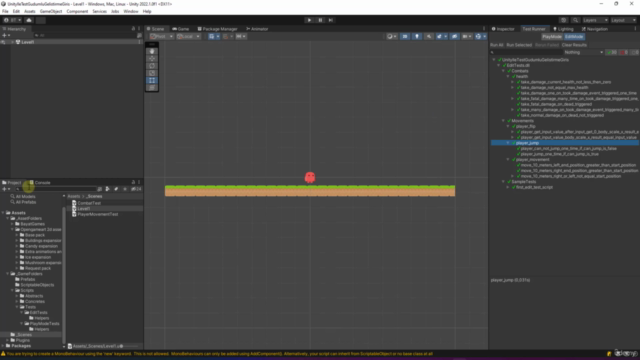Switch to the Package Manager tab
The height and width of the screenshot is (360, 640).
point(218,29)
